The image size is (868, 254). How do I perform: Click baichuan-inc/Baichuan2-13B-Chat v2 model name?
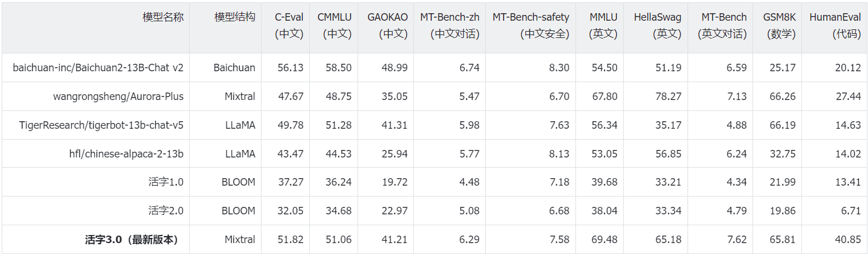[x=98, y=68]
